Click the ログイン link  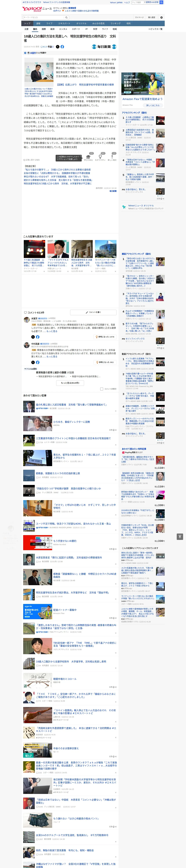click(x=57, y=11)
